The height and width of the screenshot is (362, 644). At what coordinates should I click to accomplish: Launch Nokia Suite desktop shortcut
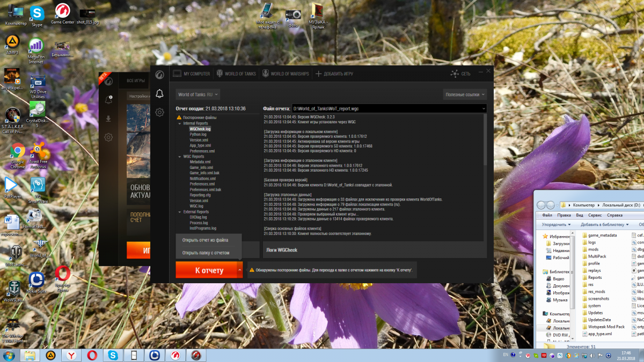pyautogui.click(x=36, y=283)
